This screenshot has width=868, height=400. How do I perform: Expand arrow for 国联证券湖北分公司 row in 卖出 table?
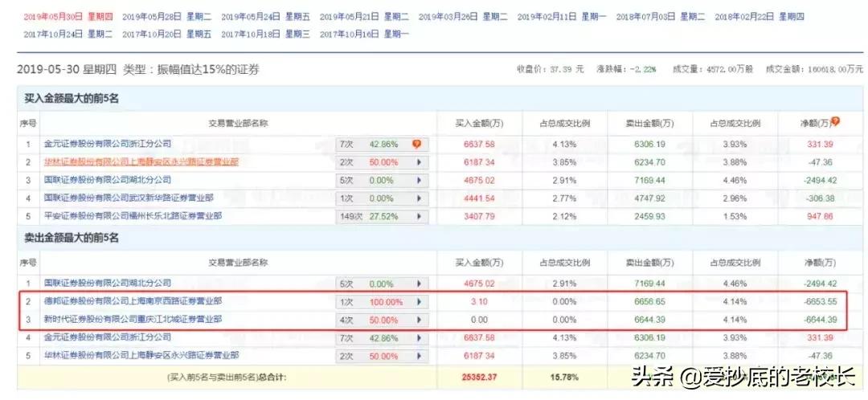pos(419,284)
